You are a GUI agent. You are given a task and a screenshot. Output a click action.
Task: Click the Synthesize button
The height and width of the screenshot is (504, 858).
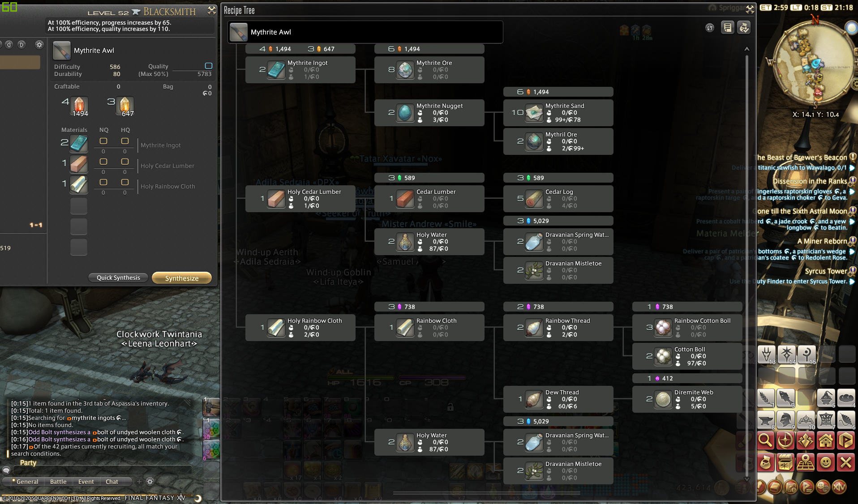click(x=182, y=278)
